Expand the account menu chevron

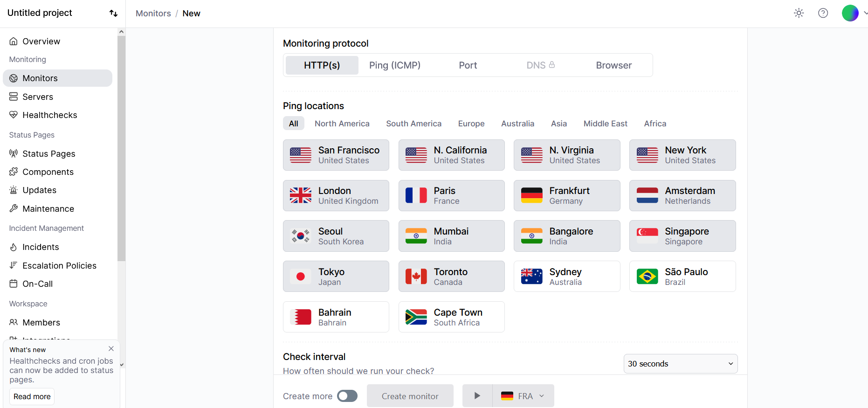click(865, 13)
